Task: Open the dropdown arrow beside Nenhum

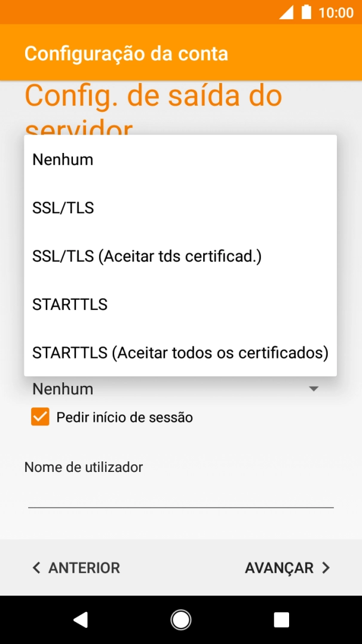Action: coord(314,388)
